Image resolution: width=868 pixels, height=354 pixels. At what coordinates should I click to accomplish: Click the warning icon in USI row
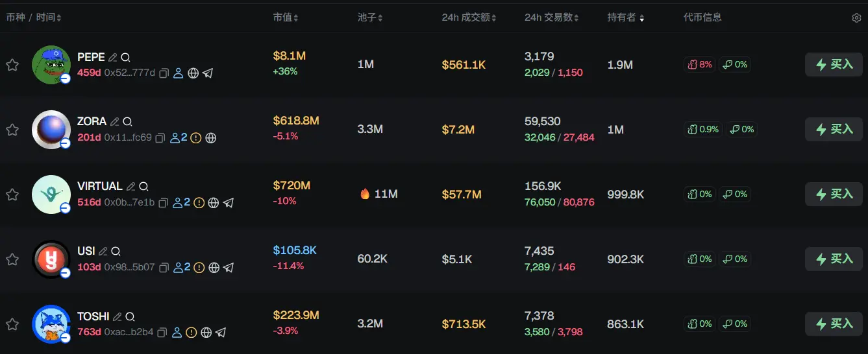tap(199, 267)
